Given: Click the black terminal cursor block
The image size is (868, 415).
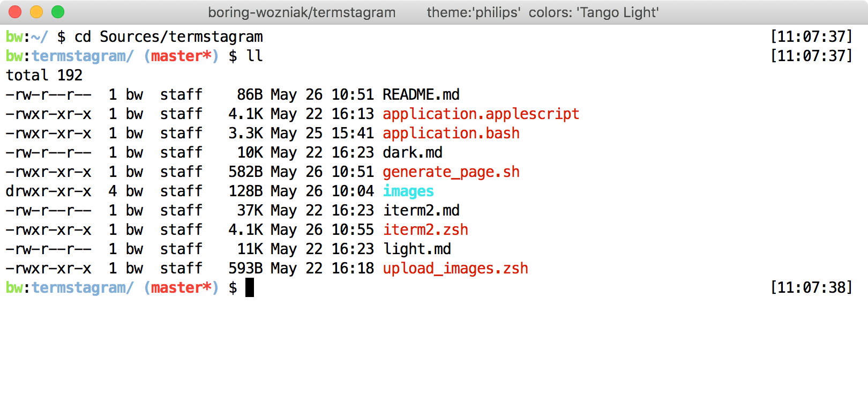Looking at the screenshot, I should coord(250,288).
